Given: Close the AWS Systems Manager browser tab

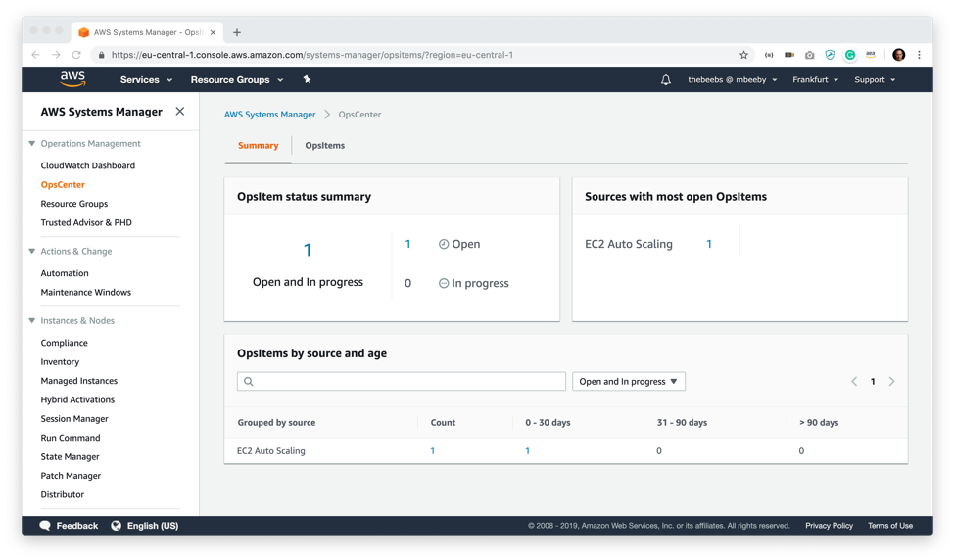Looking at the screenshot, I should coord(213,32).
